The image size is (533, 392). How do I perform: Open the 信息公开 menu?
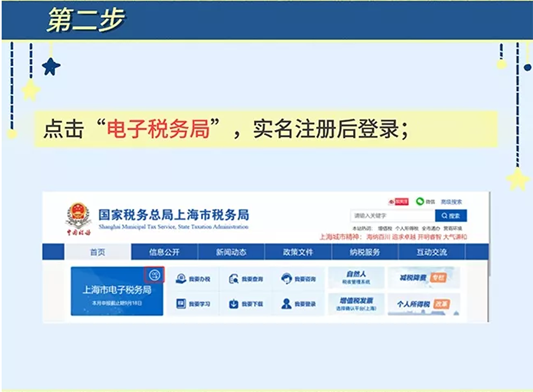[164, 252]
